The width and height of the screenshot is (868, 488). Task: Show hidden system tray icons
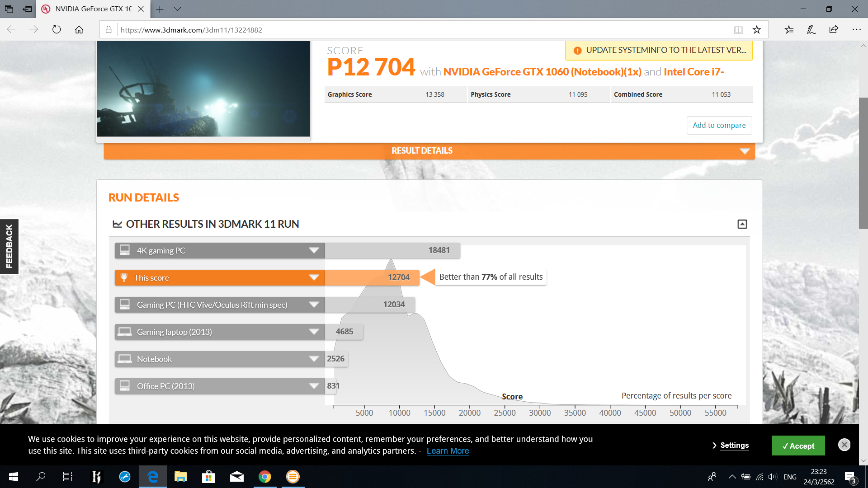coord(732,477)
